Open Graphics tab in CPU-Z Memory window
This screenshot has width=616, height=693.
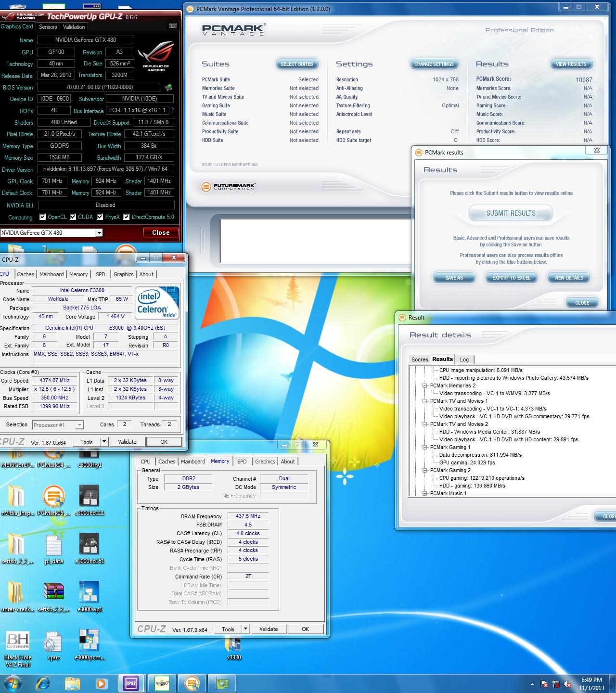tap(265, 462)
